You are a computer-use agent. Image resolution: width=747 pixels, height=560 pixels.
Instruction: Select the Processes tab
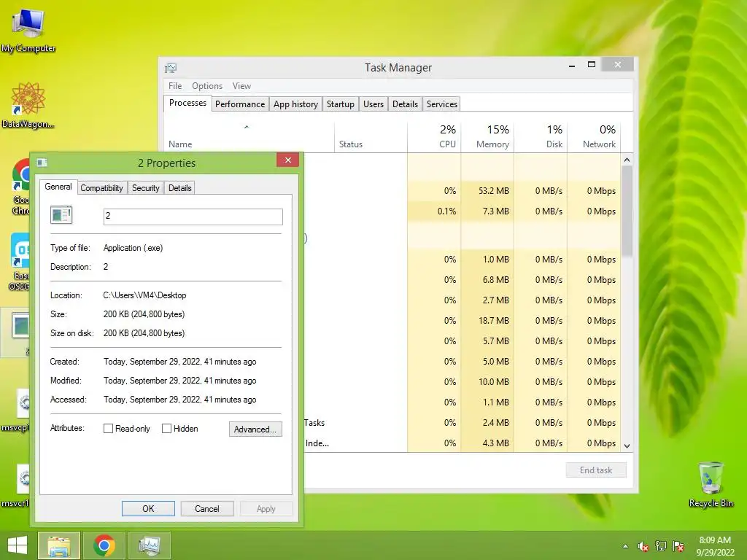(187, 103)
